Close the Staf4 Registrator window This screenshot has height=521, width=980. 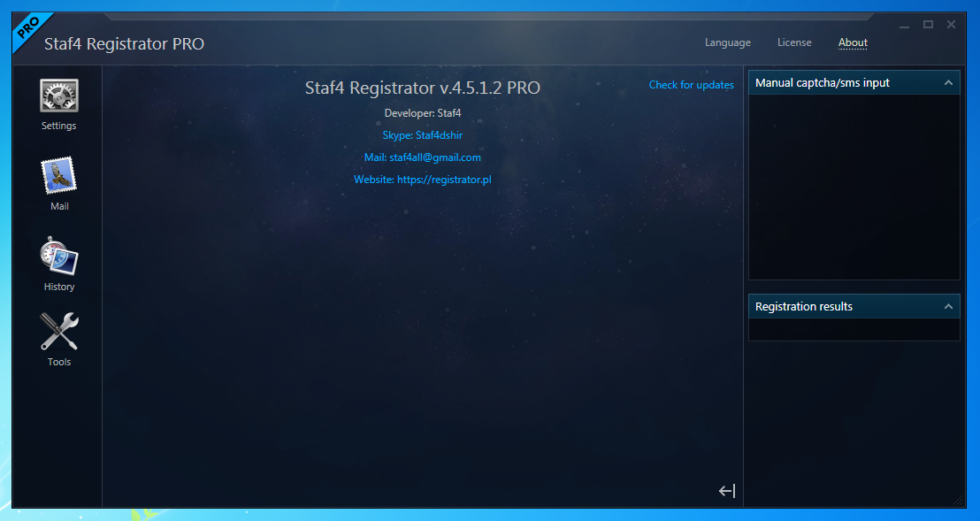click(952, 25)
